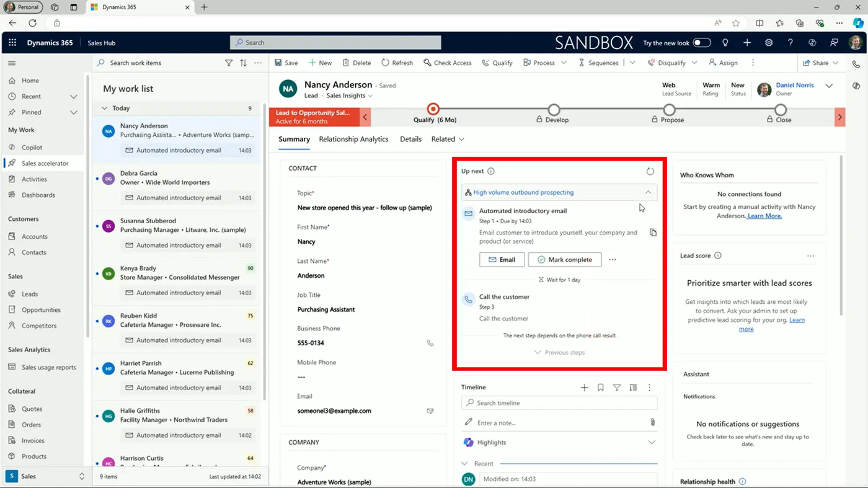Open the Related tab dropdown

point(460,139)
